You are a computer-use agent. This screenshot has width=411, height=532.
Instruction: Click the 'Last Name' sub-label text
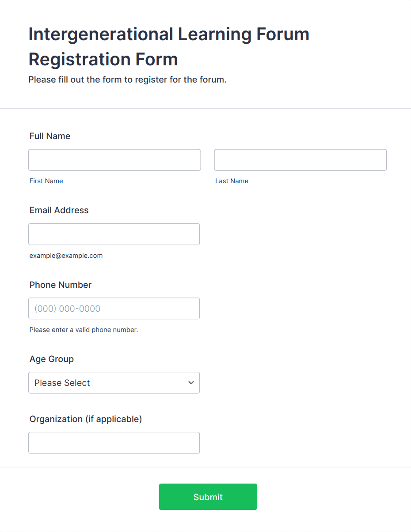tap(232, 181)
